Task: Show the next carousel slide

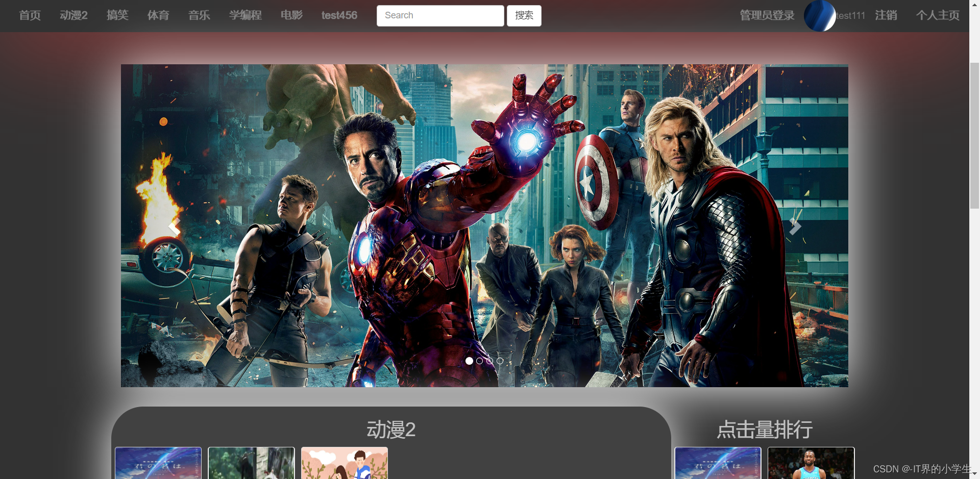Action: point(794,226)
